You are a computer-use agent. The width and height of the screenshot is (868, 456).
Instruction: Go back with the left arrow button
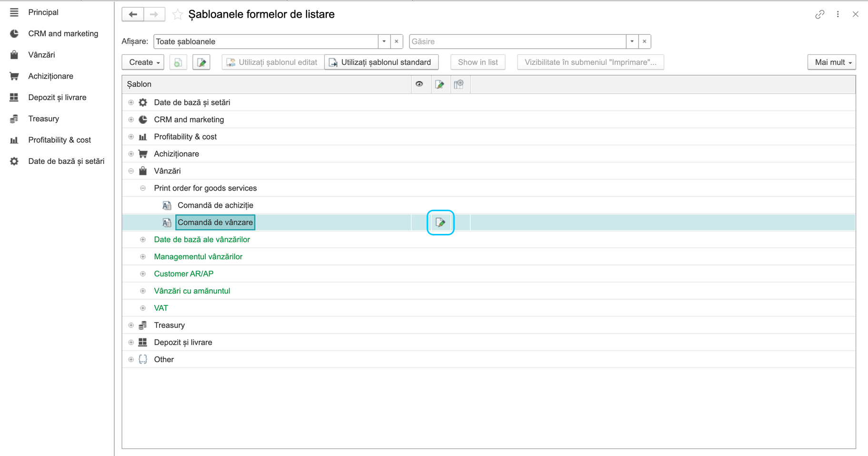pos(133,14)
